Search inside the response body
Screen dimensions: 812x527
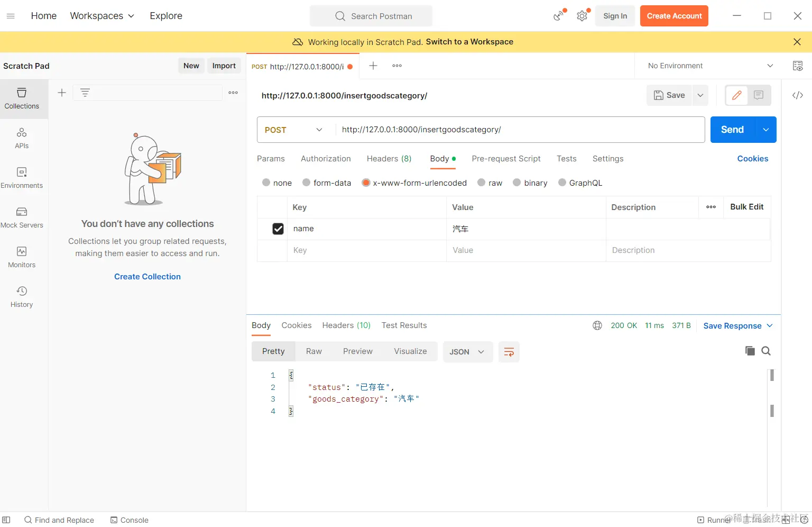pyautogui.click(x=766, y=351)
